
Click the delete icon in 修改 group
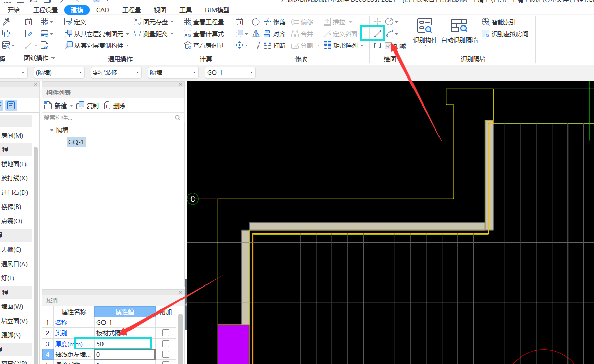[x=240, y=22]
